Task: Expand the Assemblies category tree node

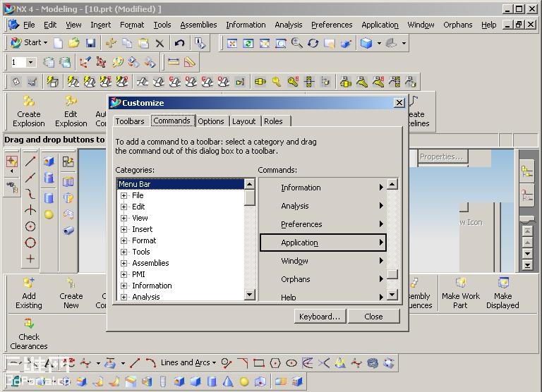Action: (x=124, y=263)
